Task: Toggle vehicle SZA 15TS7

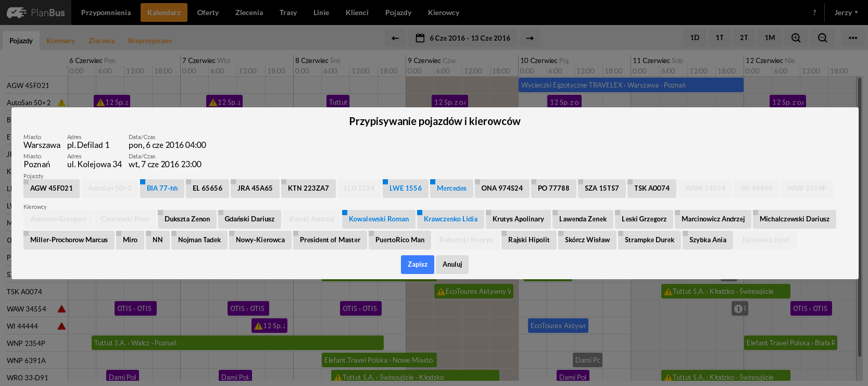Action: (x=602, y=189)
